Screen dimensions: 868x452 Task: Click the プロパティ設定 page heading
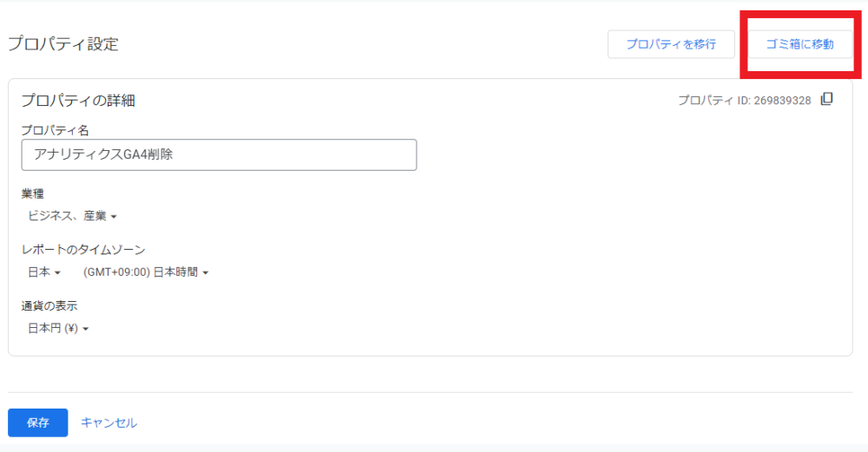(x=62, y=44)
